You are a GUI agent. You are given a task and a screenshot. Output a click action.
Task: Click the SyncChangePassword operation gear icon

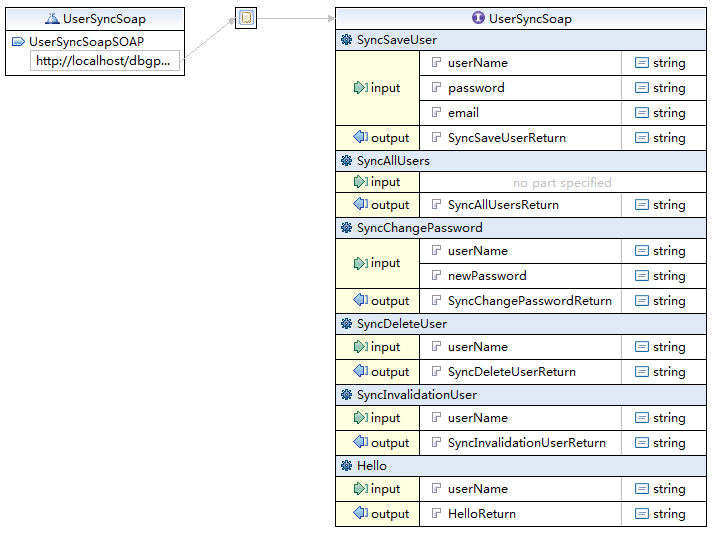click(346, 227)
